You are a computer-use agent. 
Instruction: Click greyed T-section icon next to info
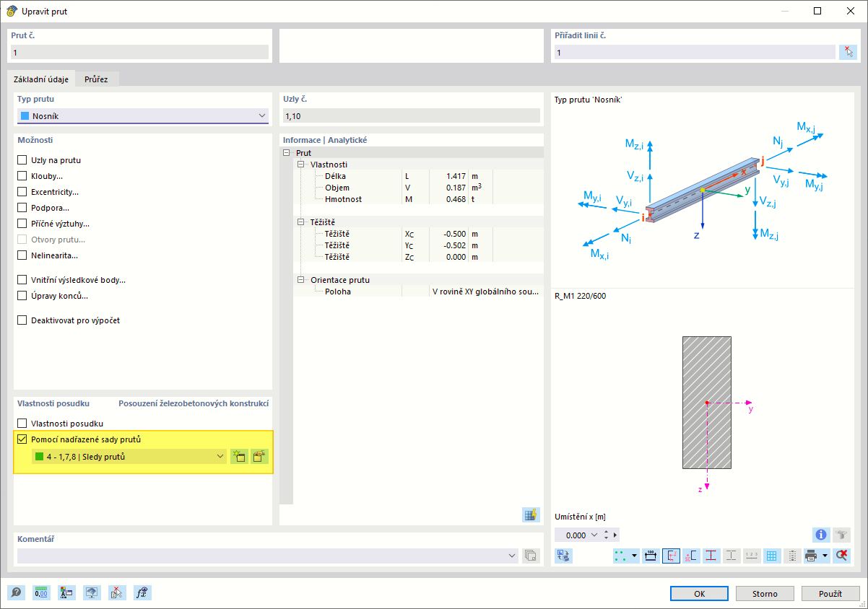[841, 535]
